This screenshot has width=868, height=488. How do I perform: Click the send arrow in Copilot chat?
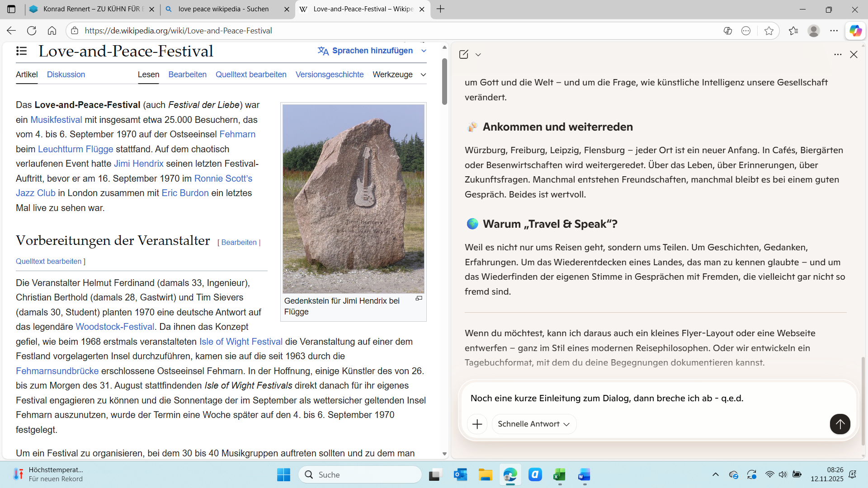point(840,424)
